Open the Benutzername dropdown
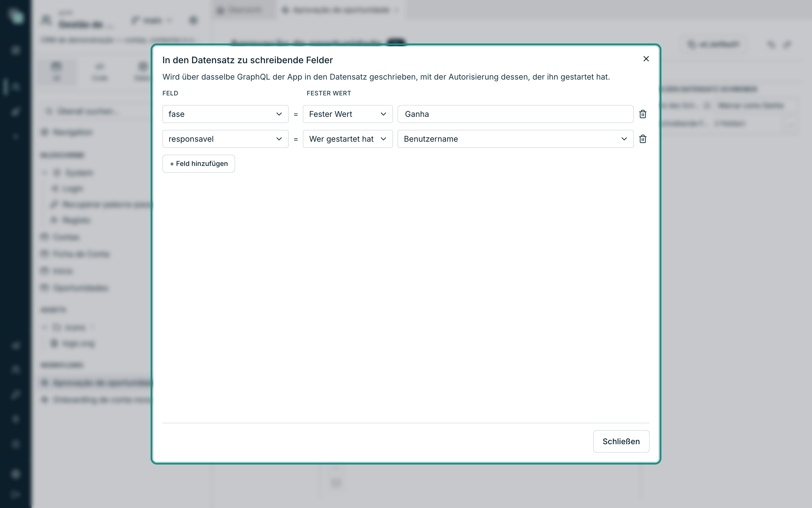Viewport: 812px width, 508px height. coord(515,139)
